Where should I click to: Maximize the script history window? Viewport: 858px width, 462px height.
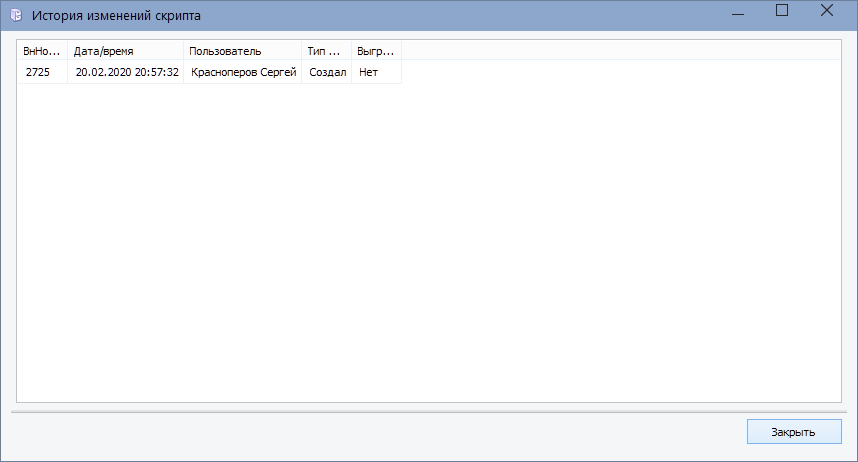coord(782,11)
